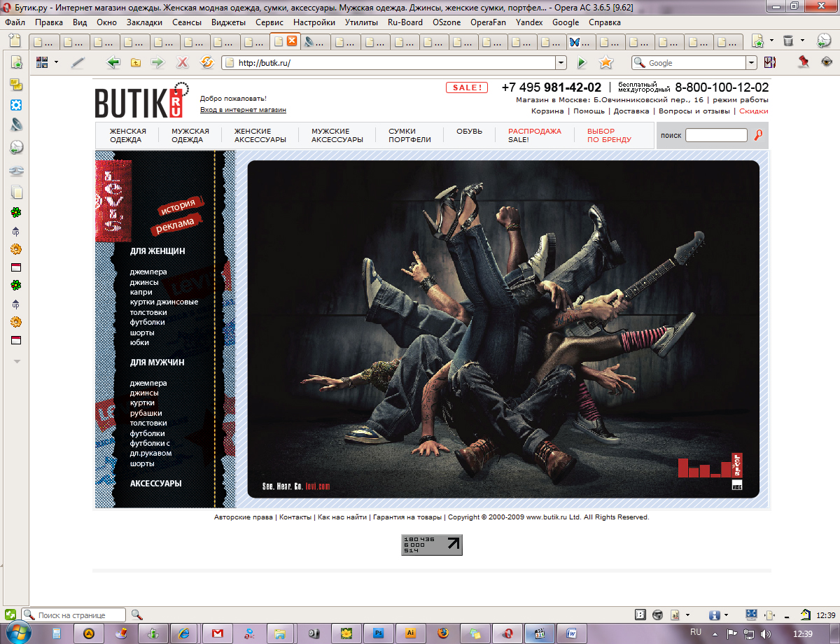Click the green Go arrow beside address bar
Viewport: 840px width, 644px height.
coord(581,62)
